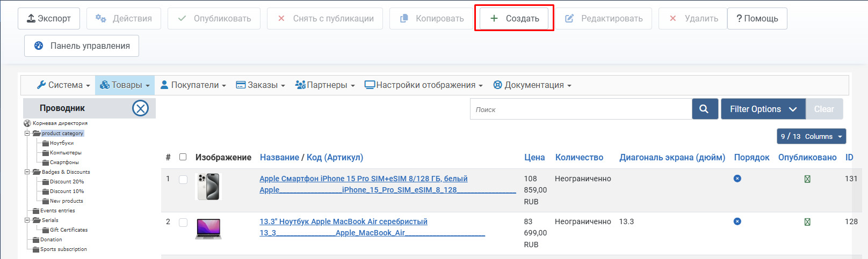Toggle the select-all checkbox in header
Screen dimensions: 868x259
[x=183, y=157]
